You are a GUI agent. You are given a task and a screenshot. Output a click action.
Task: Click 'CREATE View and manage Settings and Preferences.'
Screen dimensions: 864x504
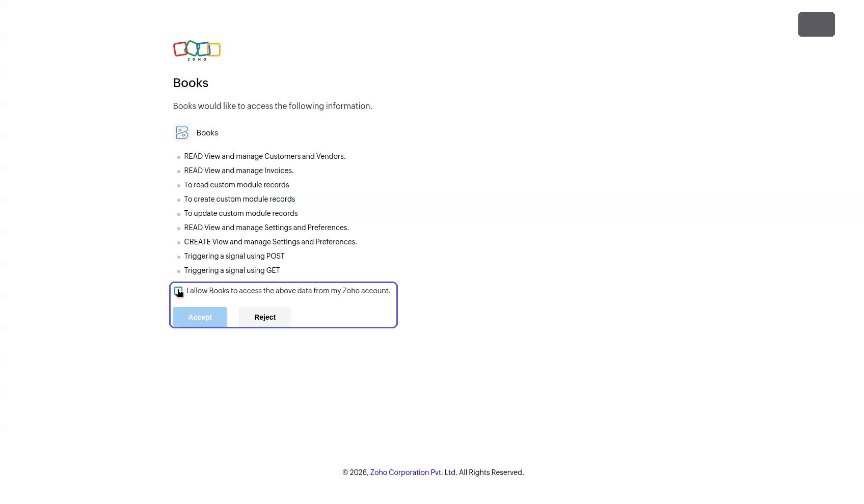[x=271, y=242]
